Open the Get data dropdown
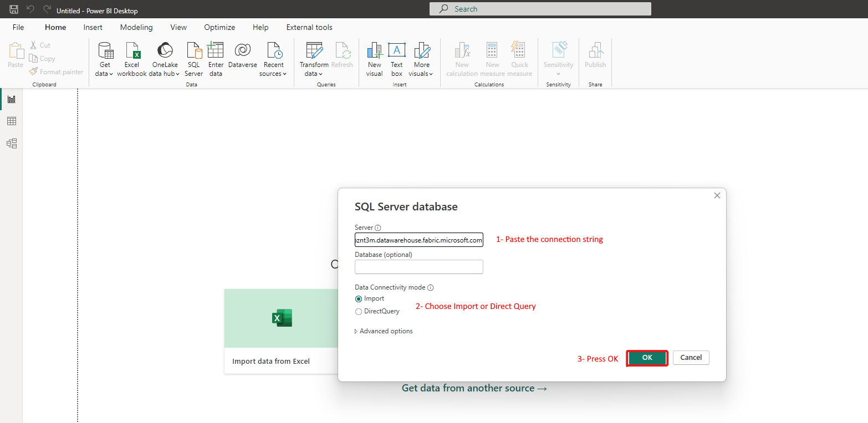This screenshot has height=423, width=868. 104,58
